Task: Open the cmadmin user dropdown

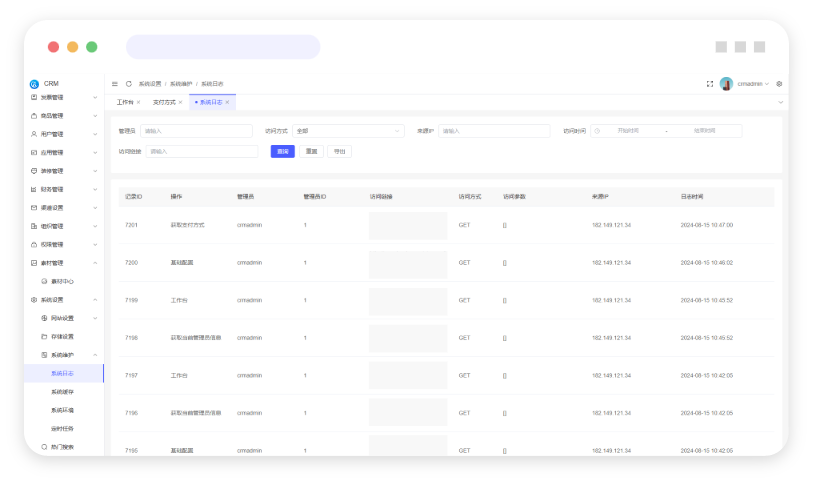Action: (753, 84)
